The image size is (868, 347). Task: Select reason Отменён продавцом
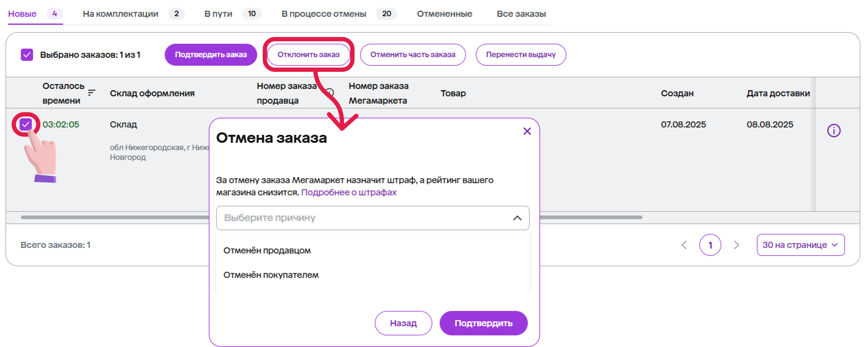(267, 250)
